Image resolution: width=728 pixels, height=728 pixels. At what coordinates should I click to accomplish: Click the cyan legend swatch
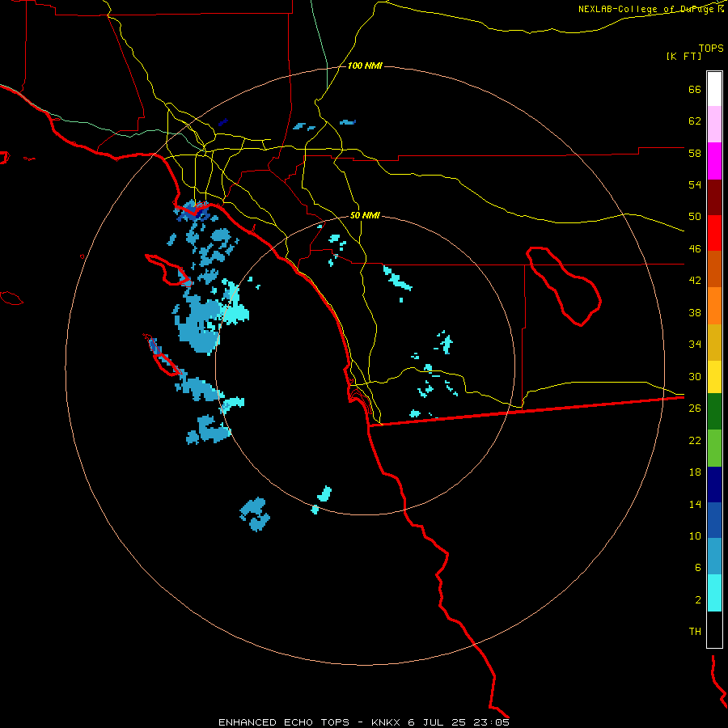(x=714, y=593)
